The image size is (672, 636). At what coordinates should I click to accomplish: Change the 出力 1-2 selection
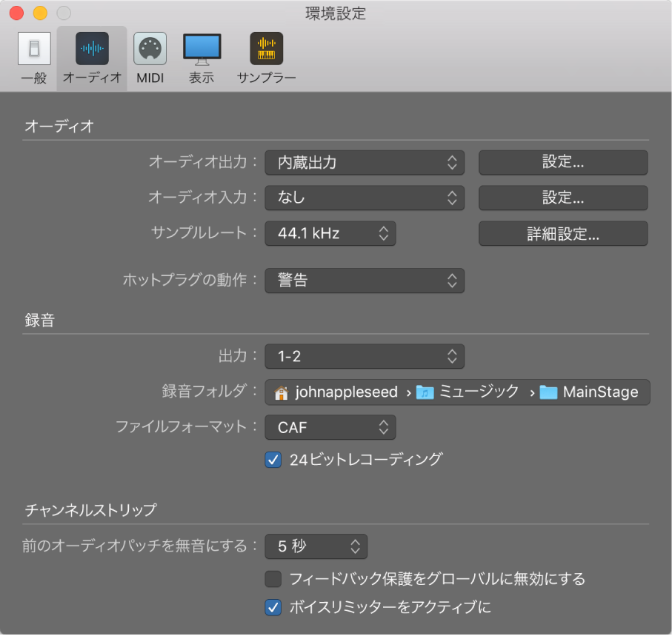pyautogui.click(x=364, y=356)
